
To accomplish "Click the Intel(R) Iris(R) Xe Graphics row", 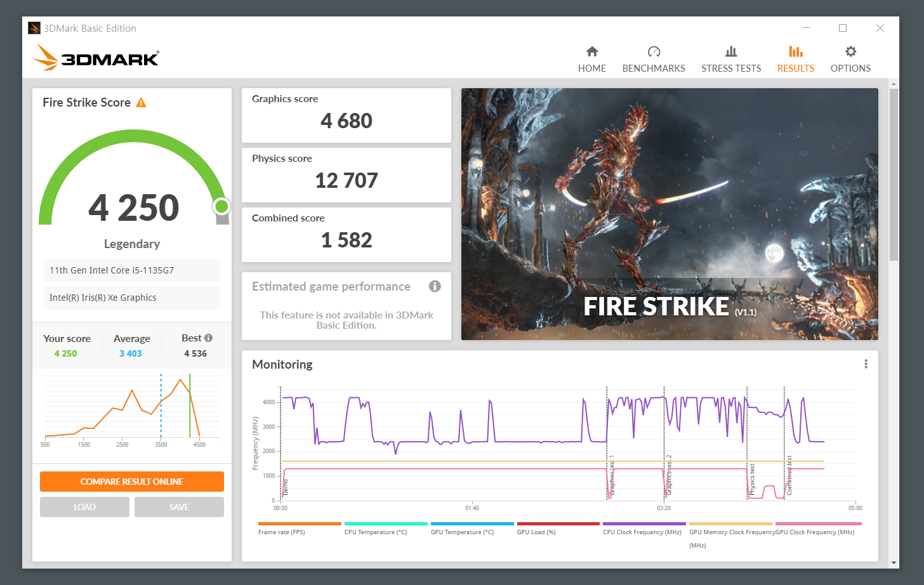I will click(x=132, y=298).
